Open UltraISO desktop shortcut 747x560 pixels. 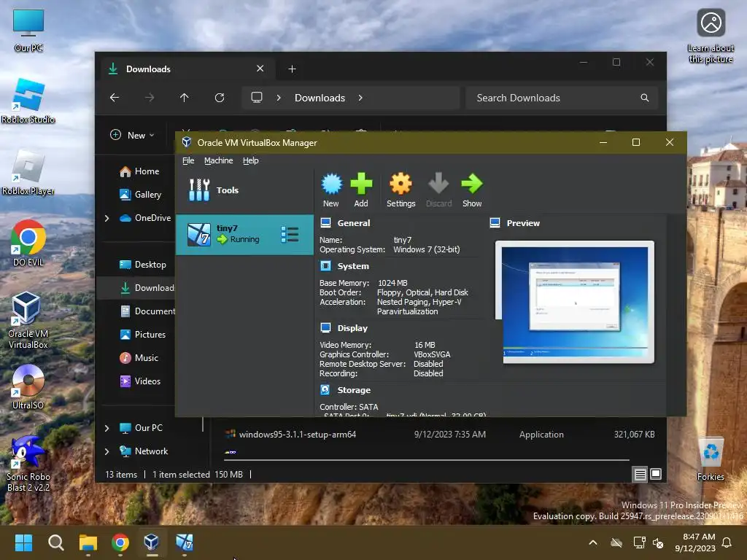coord(28,386)
